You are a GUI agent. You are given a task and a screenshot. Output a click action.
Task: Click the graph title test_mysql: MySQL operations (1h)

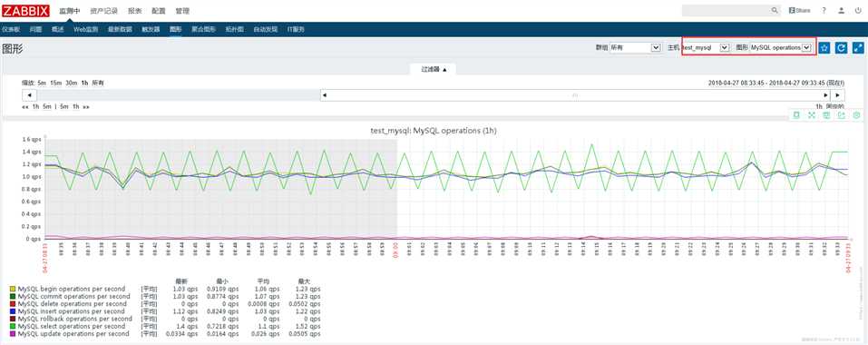tap(434, 131)
